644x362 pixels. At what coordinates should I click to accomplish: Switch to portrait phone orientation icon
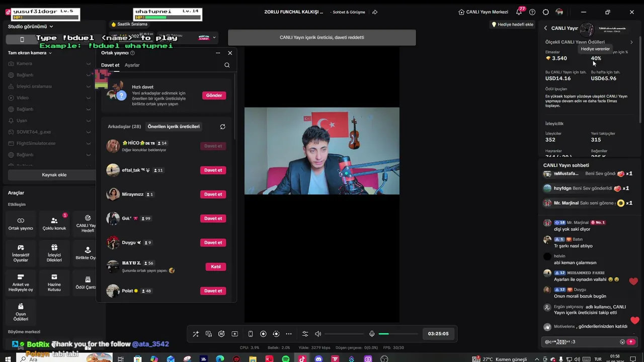click(251, 334)
